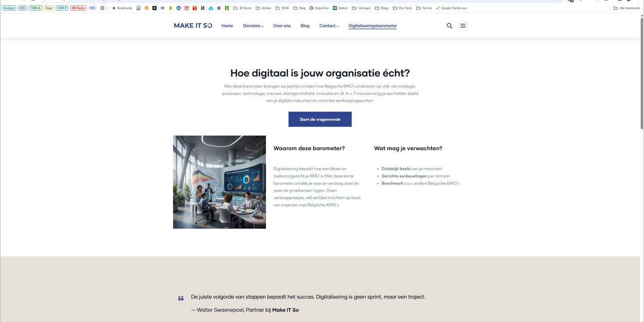Open the black plus bookmark icon
The image size is (644, 322).
(x=154, y=8)
